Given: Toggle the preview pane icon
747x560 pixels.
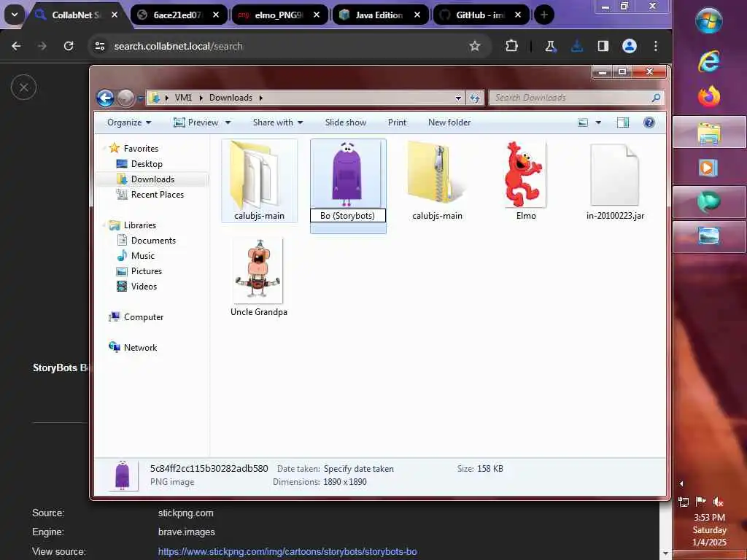Looking at the screenshot, I should pyautogui.click(x=623, y=122).
